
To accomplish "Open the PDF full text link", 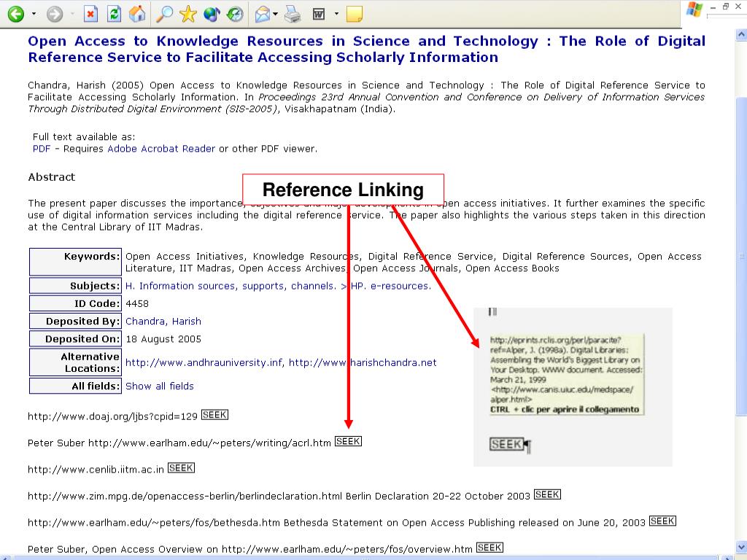I will 42,149.
